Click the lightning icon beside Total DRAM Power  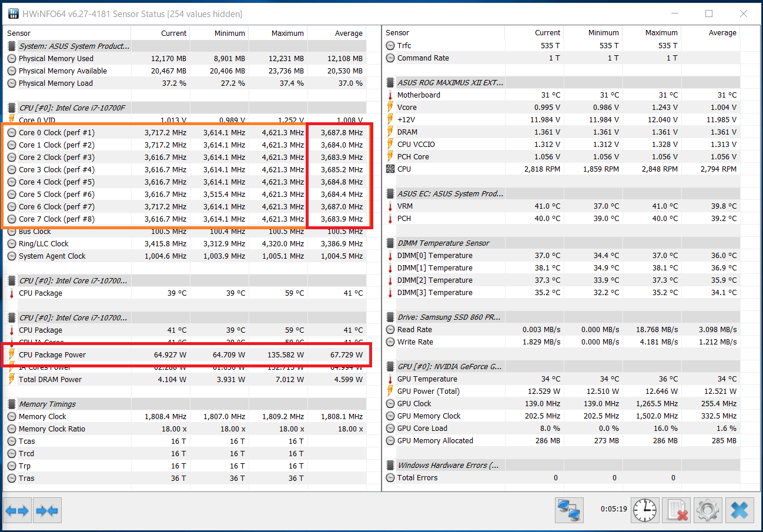point(12,379)
